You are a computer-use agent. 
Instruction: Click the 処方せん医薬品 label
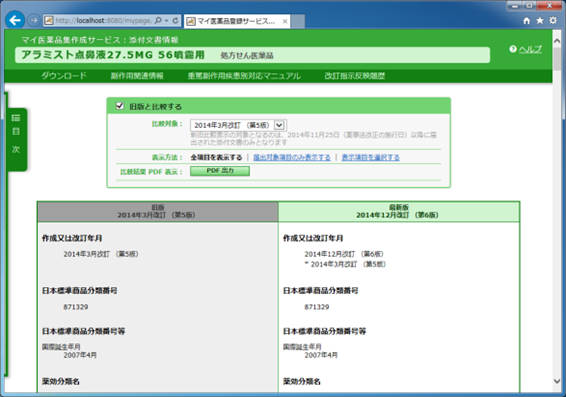pyautogui.click(x=247, y=56)
